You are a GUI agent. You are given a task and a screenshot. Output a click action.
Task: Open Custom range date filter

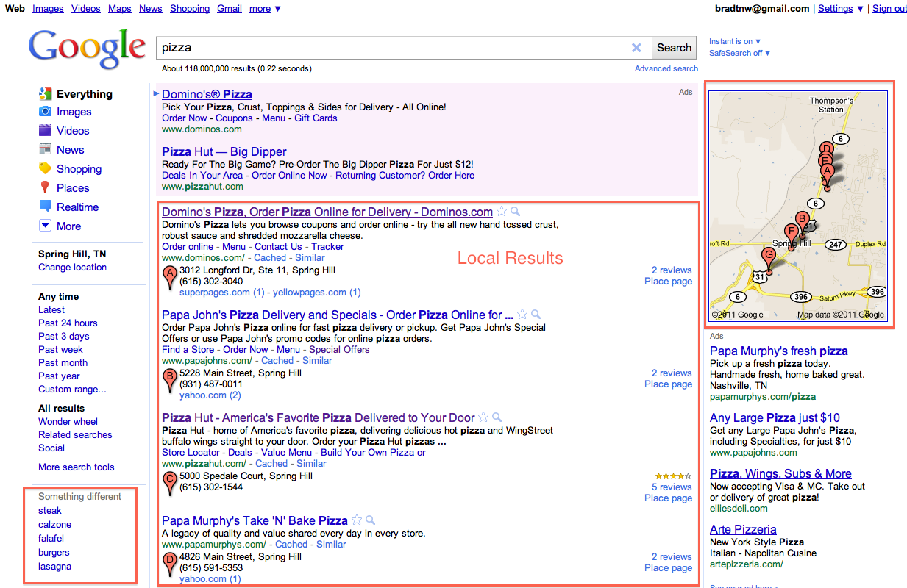coord(72,390)
